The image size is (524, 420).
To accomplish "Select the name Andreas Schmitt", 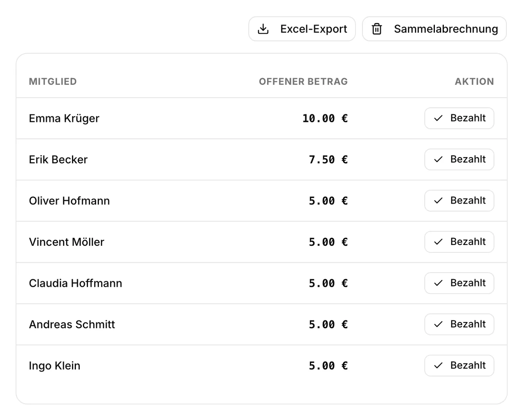I will coord(72,324).
